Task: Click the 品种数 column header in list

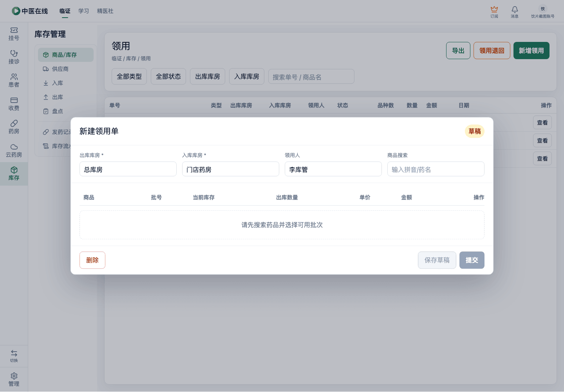Action: 386,105
